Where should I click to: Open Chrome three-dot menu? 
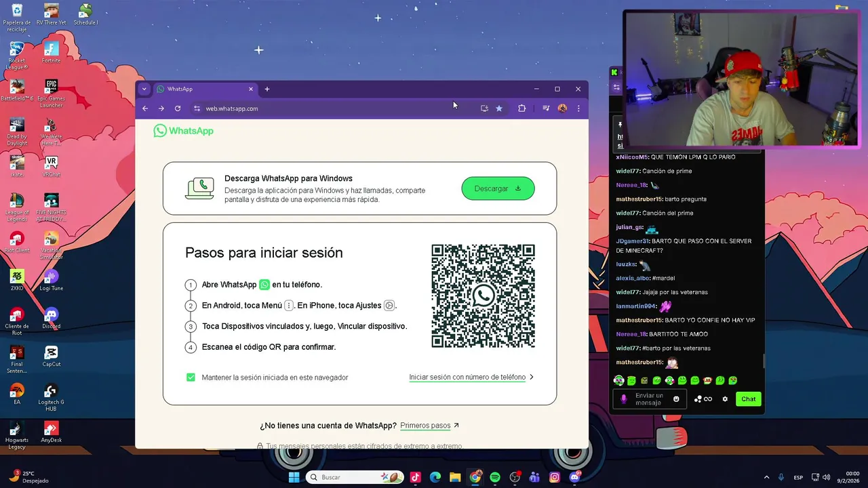[578, 108]
